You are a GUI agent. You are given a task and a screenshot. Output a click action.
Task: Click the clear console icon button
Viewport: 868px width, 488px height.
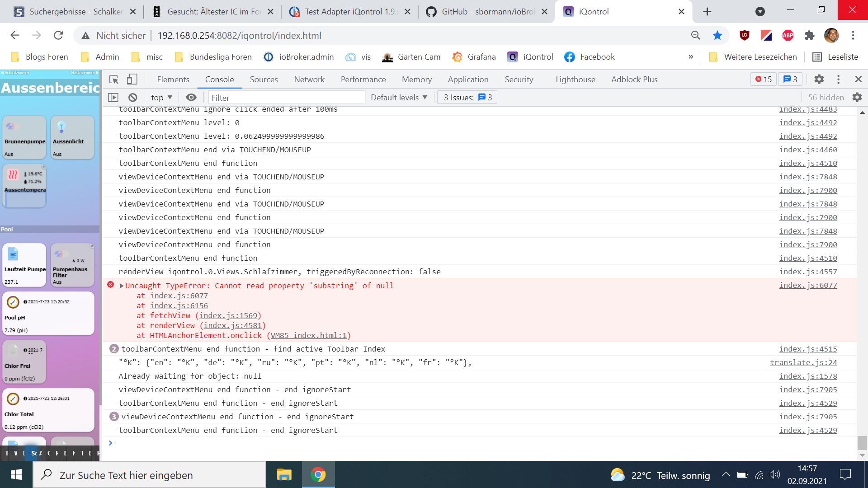132,97
